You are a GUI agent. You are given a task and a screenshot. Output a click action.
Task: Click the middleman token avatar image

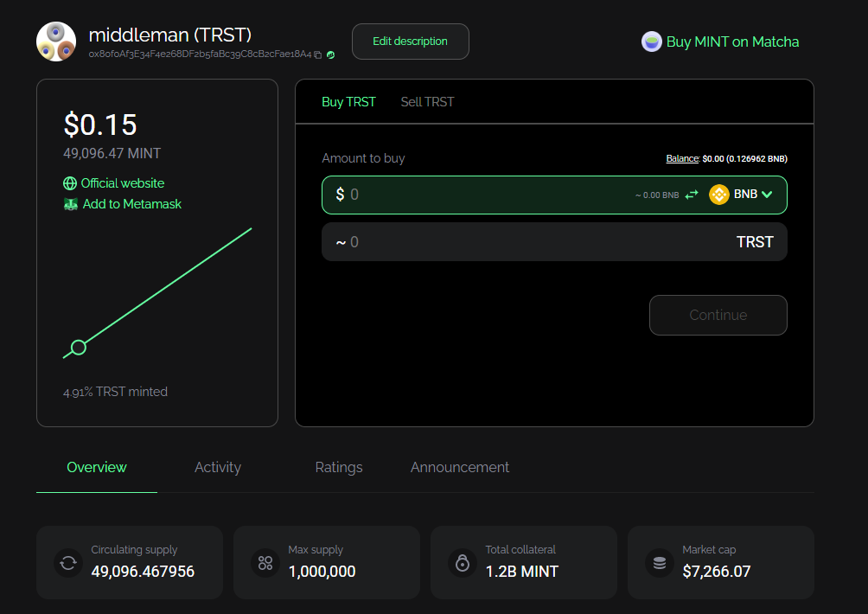(x=56, y=42)
